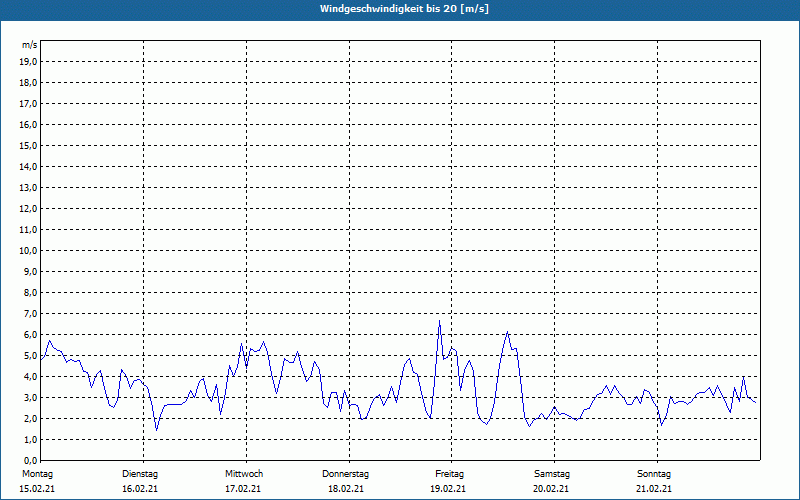Click the highest wind peak before Freitag
Image resolution: width=800 pixels, height=500 pixels.
click(439, 321)
